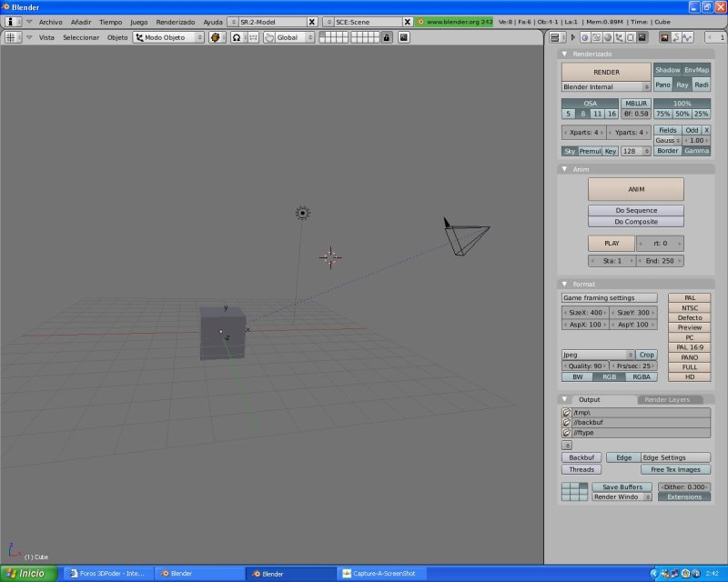
Task: Switch to the Render Layers tab
Action: click(667, 399)
